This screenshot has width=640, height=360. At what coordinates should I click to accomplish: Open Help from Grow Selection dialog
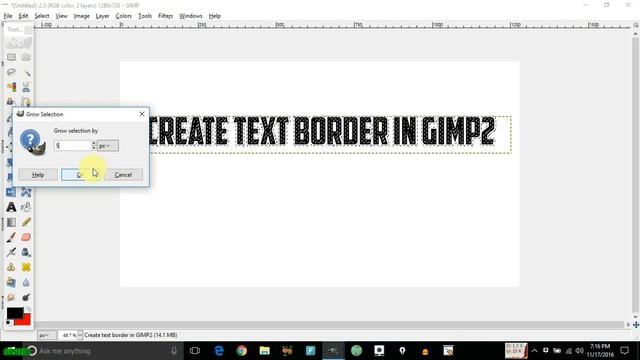click(38, 175)
